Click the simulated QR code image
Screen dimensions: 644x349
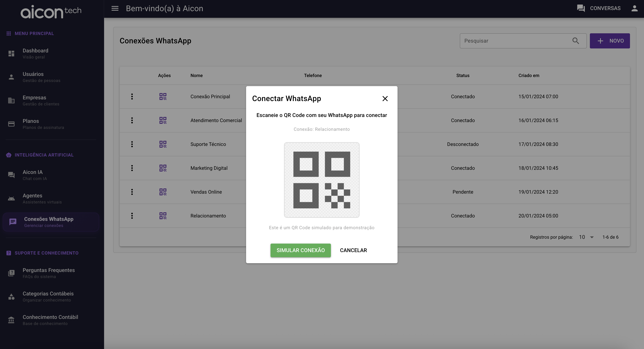point(321,180)
